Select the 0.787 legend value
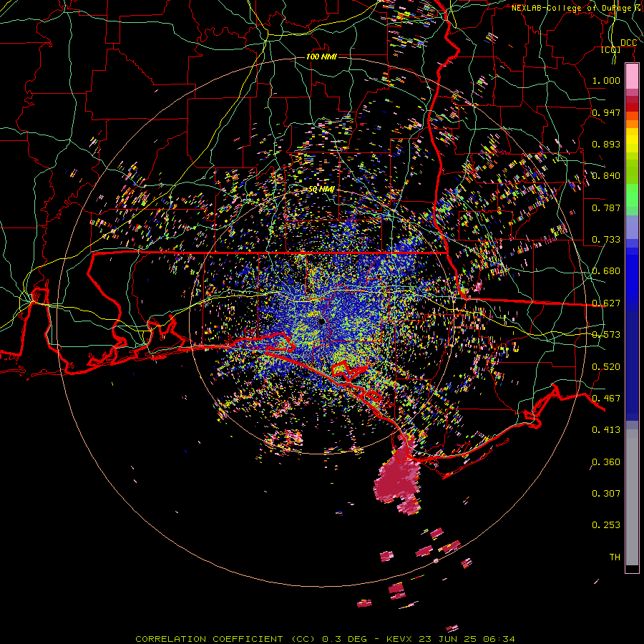 click(606, 208)
